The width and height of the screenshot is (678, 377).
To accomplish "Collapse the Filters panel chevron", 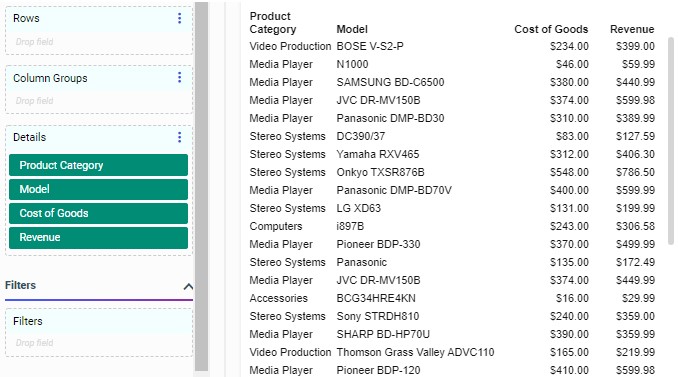I will 188,286.
